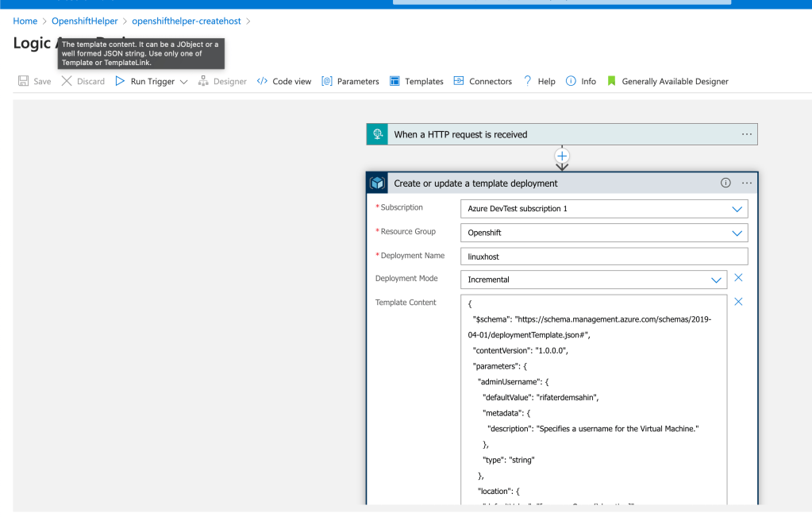Click the Designer flowchart icon

click(x=203, y=81)
